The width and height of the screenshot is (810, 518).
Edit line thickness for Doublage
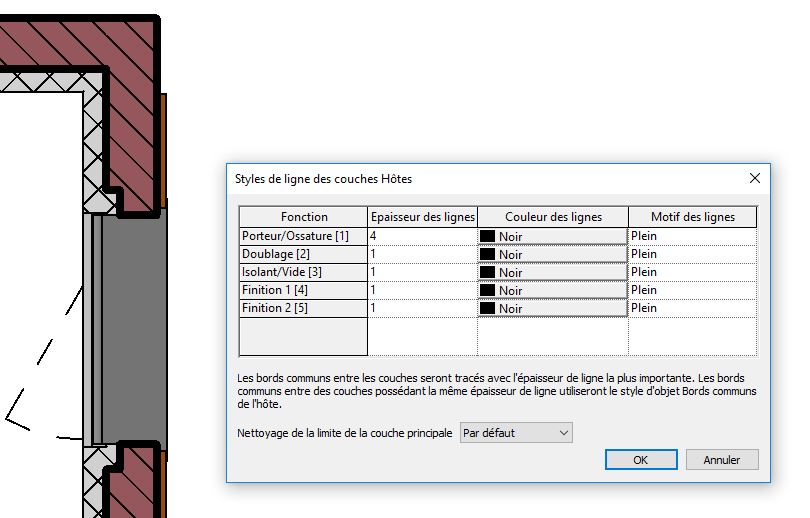[422, 254]
